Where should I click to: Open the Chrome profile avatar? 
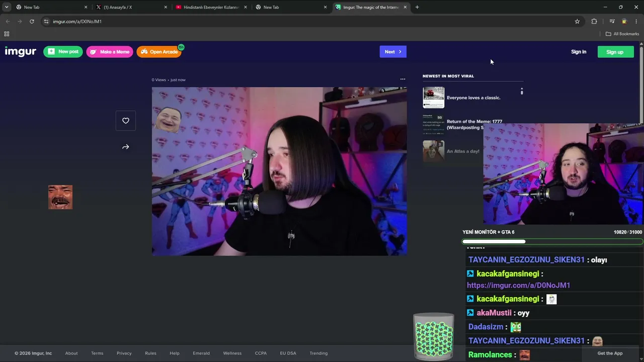(624, 22)
